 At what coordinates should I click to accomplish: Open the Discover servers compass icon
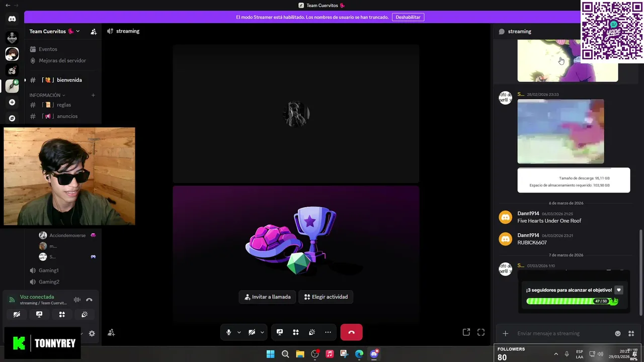[12, 118]
